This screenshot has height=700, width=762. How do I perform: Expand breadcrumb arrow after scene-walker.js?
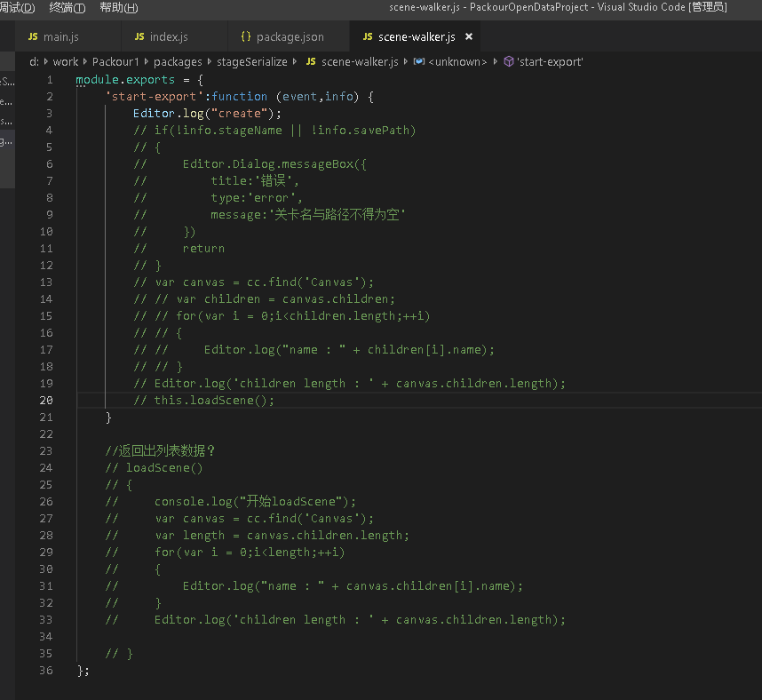[x=405, y=61]
